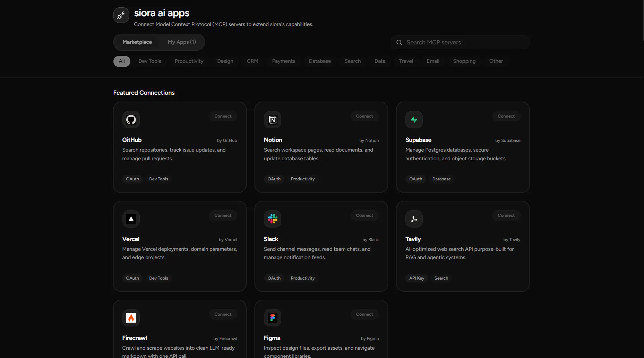
Task: Click the GitHub logo icon
Action: 131,120
